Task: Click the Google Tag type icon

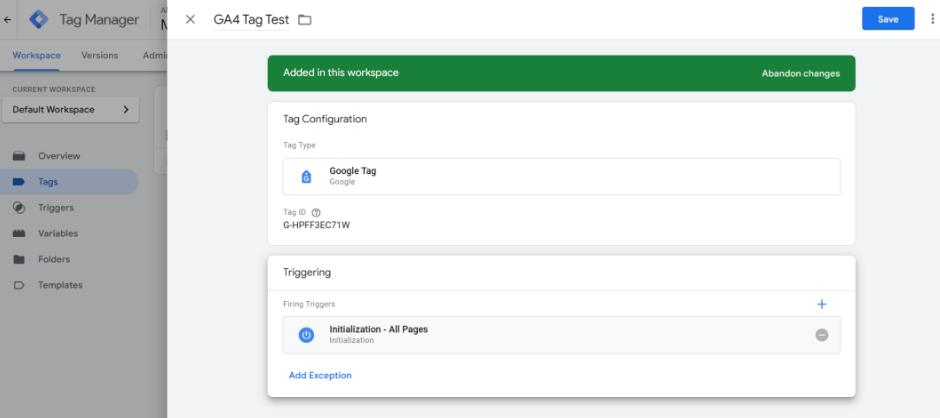Action: click(307, 176)
